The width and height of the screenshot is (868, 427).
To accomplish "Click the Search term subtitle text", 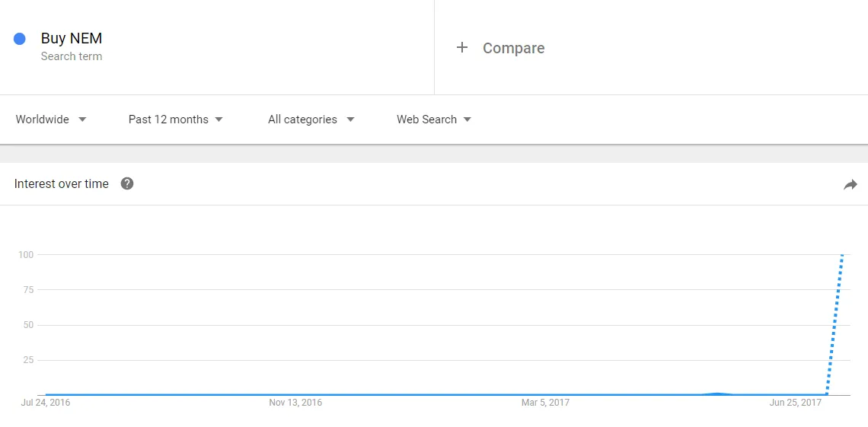I will click(x=72, y=56).
